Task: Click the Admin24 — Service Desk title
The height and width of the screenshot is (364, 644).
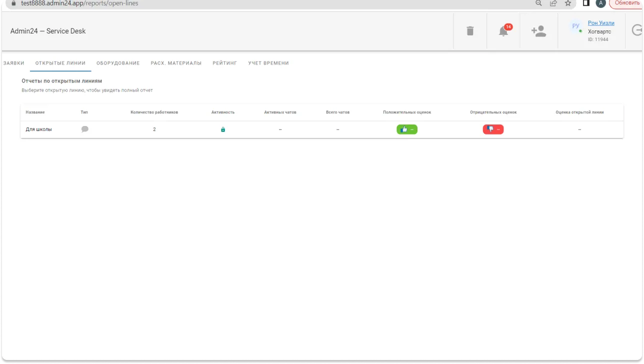Action: (48, 31)
